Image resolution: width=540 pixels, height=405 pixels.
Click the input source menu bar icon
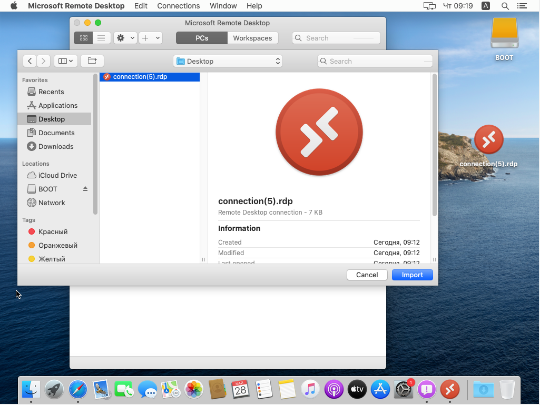pos(486,6)
